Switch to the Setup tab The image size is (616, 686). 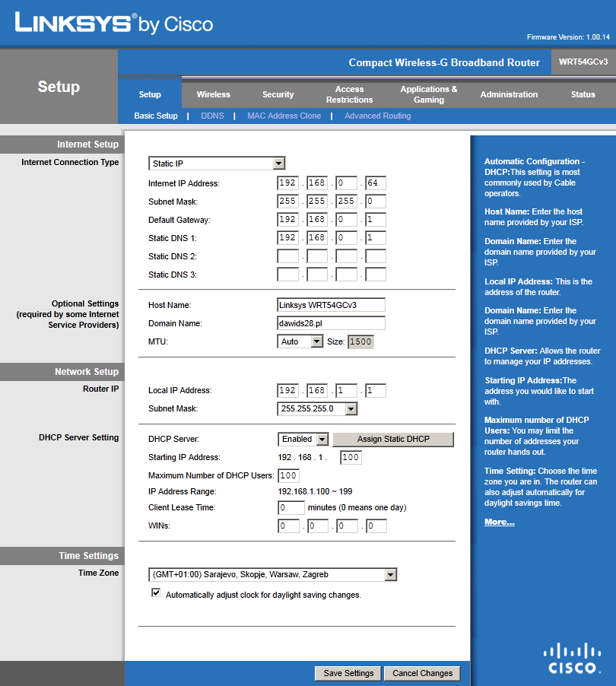tap(150, 94)
